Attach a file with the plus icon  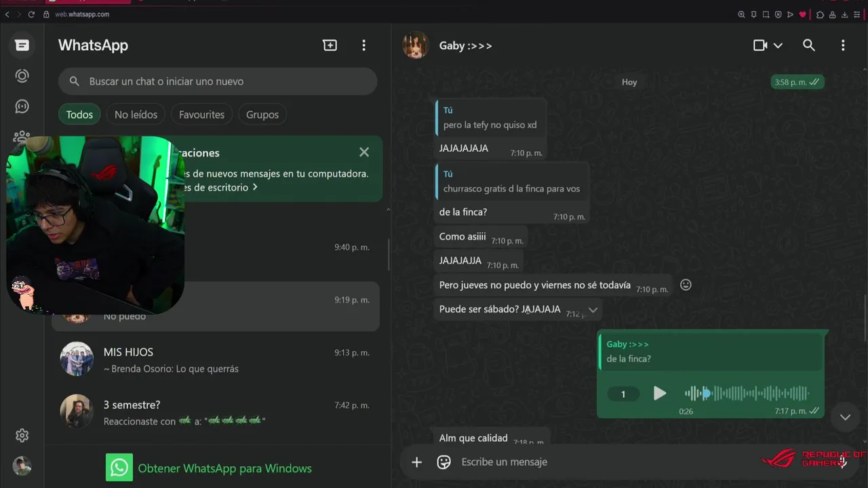(416, 462)
